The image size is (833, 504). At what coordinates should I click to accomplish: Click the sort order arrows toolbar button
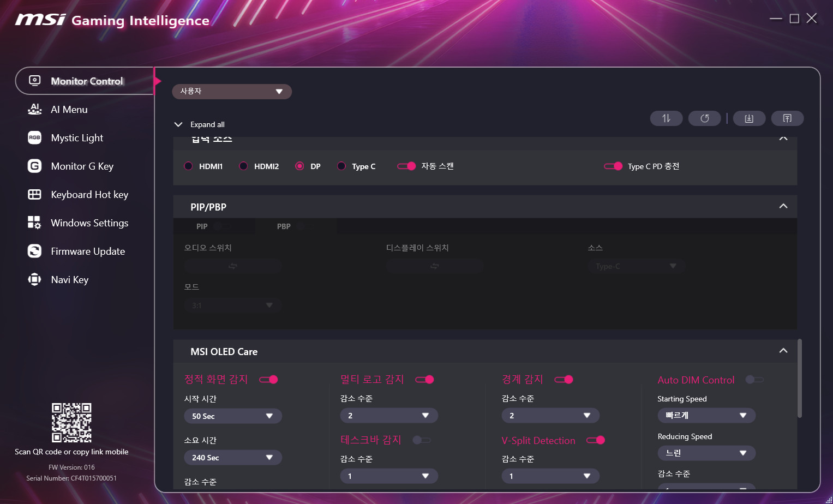(666, 118)
